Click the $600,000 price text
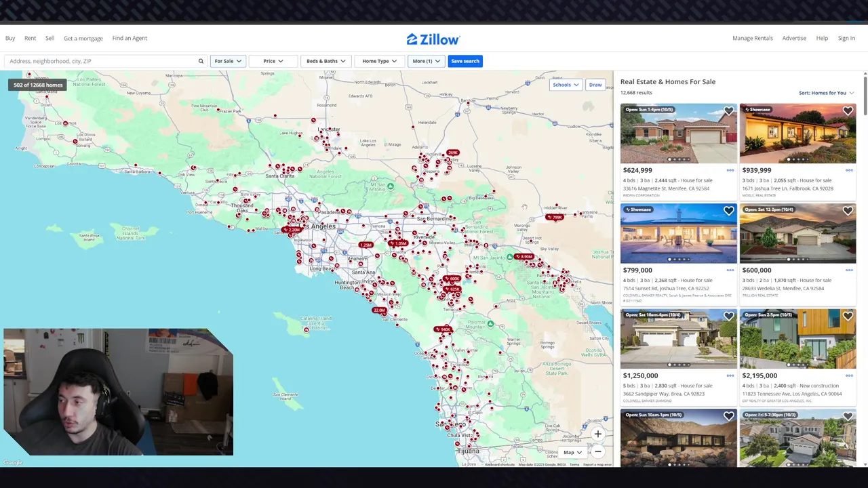Viewport: 868px width, 488px height. pyautogui.click(x=756, y=270)
